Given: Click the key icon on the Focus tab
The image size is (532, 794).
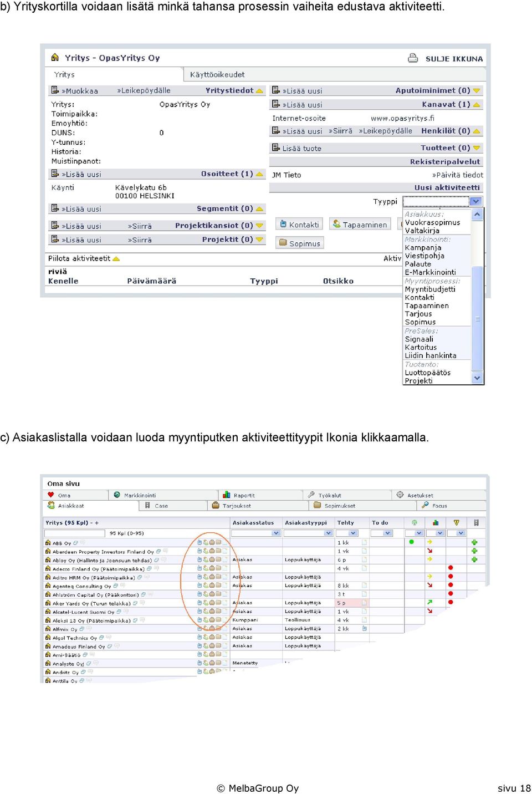Looking at the screenshot, I should [x=425, y=505].
